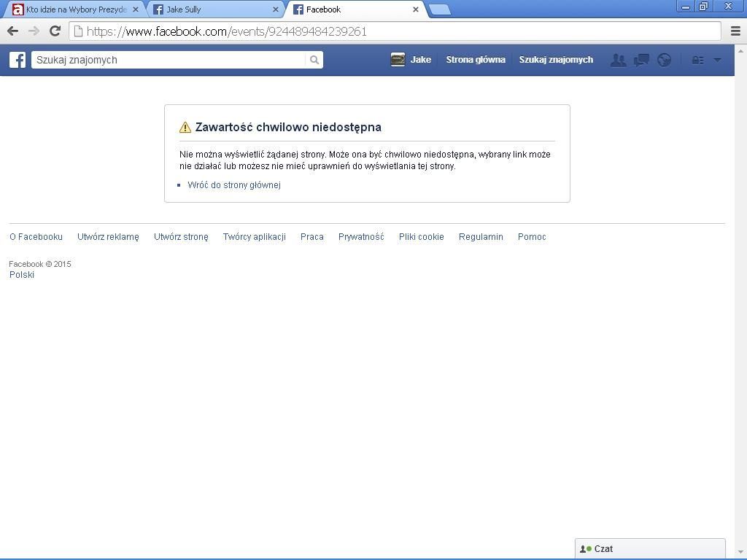Restore down the browser window

[703, 7]
